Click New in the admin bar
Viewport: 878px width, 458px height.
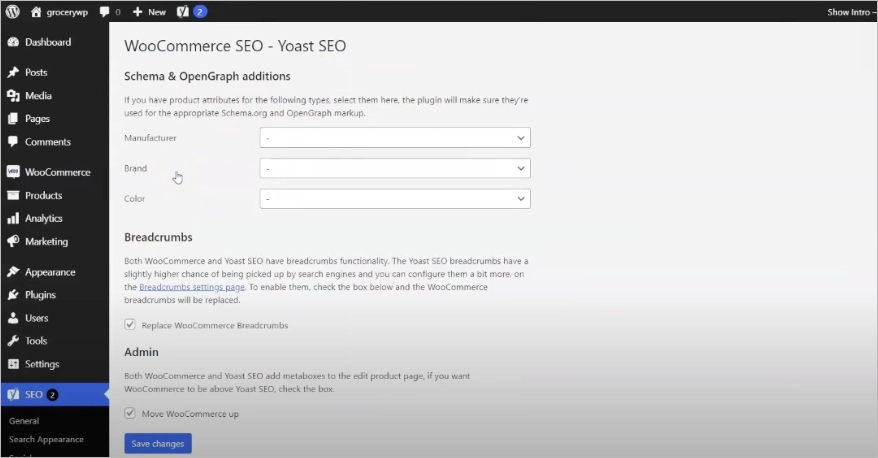[x=157, y=12]
